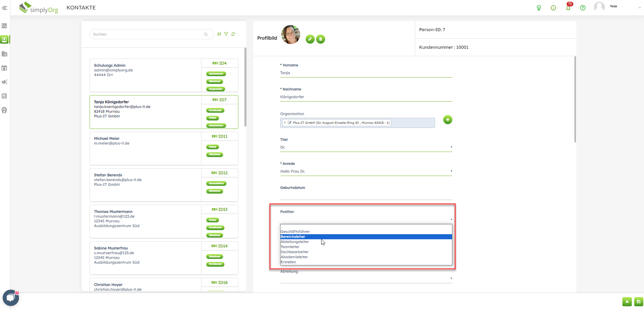Click the green cancel X button

627,302
